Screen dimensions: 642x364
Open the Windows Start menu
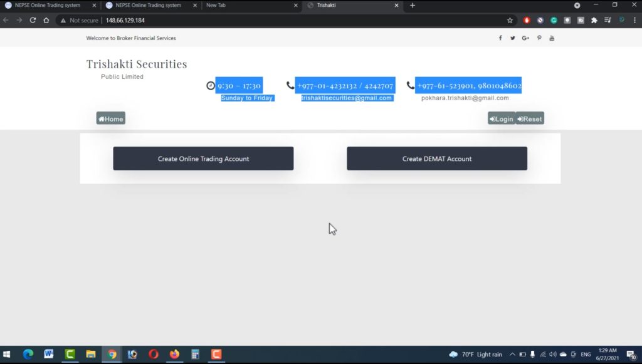[x=6, y=354]
